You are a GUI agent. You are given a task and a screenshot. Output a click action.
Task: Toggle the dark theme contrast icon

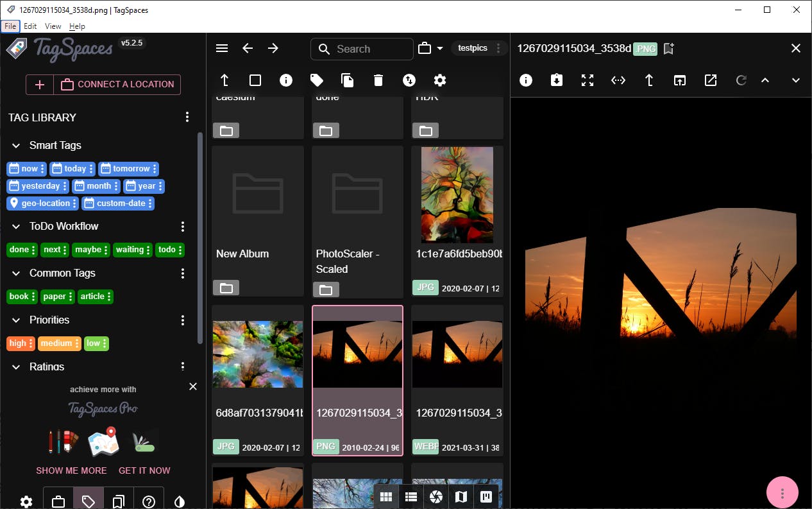click(180, 501)
